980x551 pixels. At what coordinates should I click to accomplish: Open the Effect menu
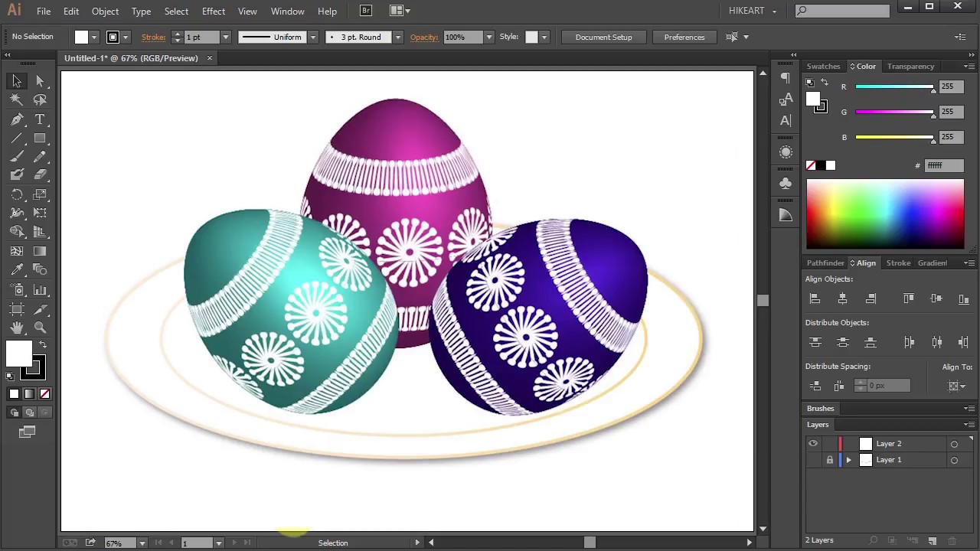click(x=214, y=11)
